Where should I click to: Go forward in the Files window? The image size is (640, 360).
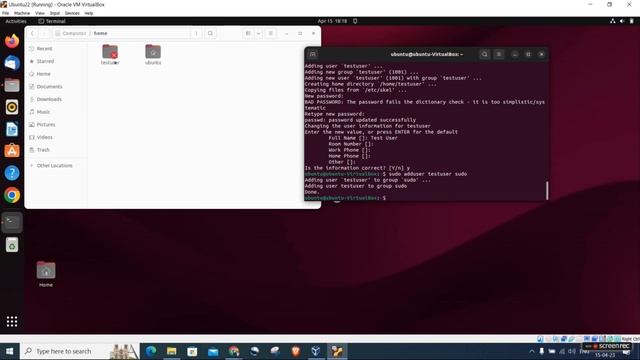tap(44, 33)
